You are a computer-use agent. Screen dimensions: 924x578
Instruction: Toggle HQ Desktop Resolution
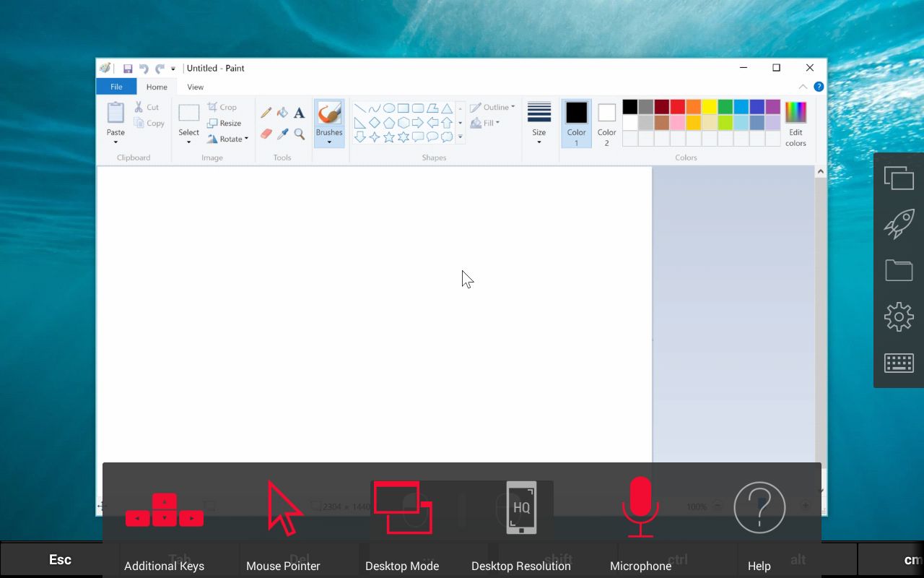tap(521, 508)
